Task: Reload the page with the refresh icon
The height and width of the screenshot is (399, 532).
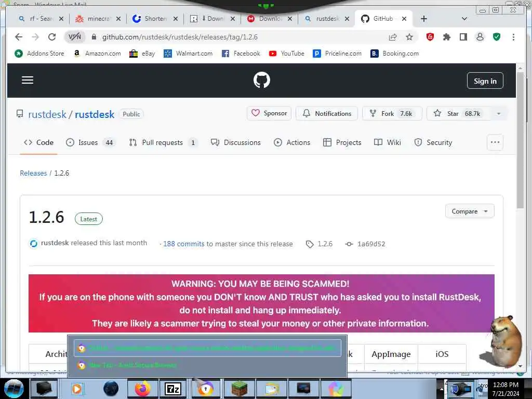Action: [52, 37]
